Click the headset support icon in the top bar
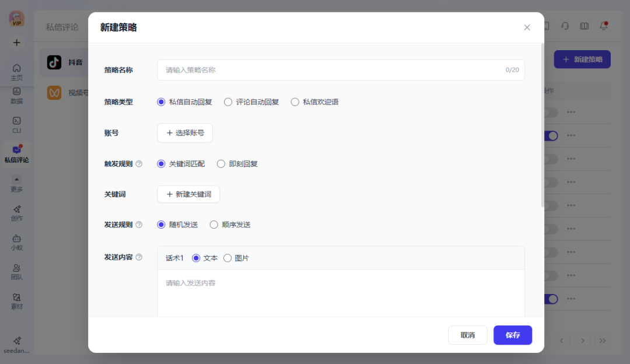The height and width of the screenshot is (364, 630). pyautogui.click(x=565, y=26)
